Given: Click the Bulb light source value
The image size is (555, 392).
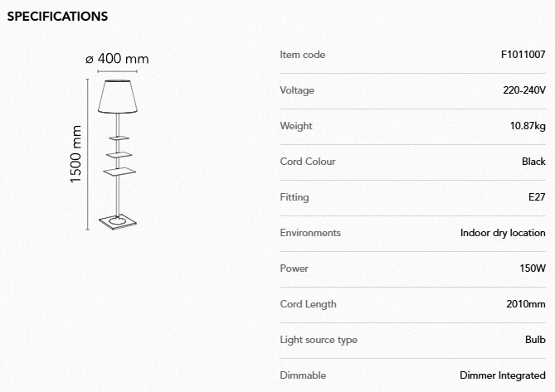Looking at the screenshot, I should tap(535, 340).
